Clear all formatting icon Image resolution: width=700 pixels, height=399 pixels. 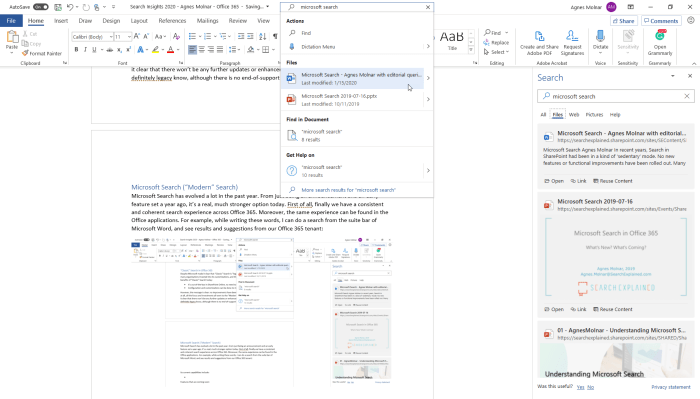point(176,36)
